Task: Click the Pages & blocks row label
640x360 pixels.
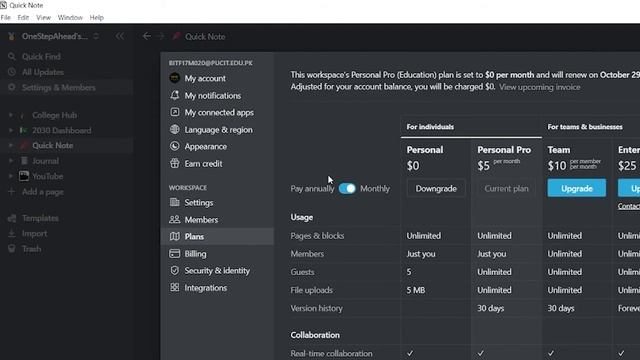Action: click(x=317, y=236)
